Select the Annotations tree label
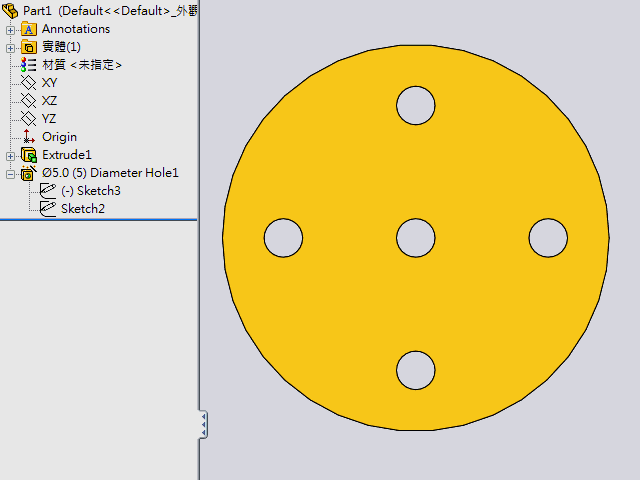Screen dimensions: 640x480 pos(76,29)
